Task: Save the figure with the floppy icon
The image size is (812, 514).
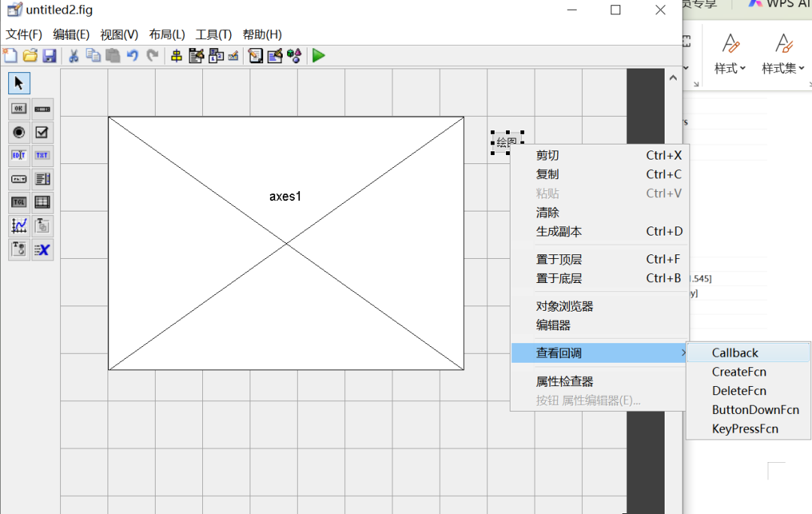Action: point(50,56)
